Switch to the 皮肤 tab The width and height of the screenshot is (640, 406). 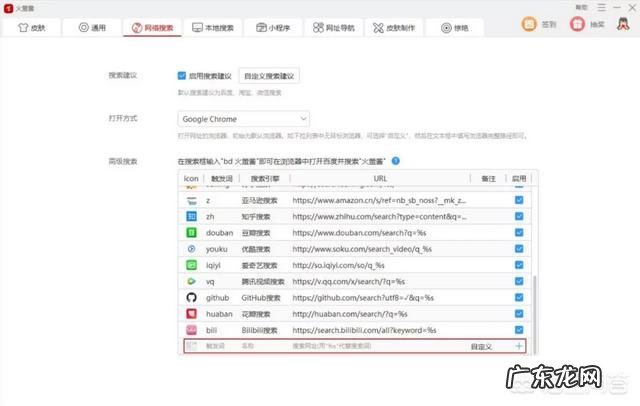click(x=31, y=28)
